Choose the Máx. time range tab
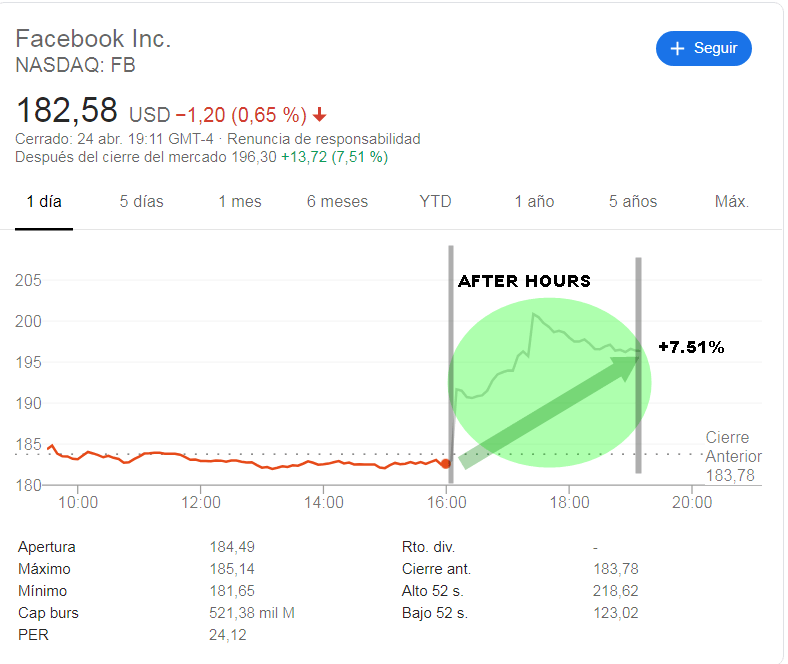788x664 pixels. coord(731,201)
